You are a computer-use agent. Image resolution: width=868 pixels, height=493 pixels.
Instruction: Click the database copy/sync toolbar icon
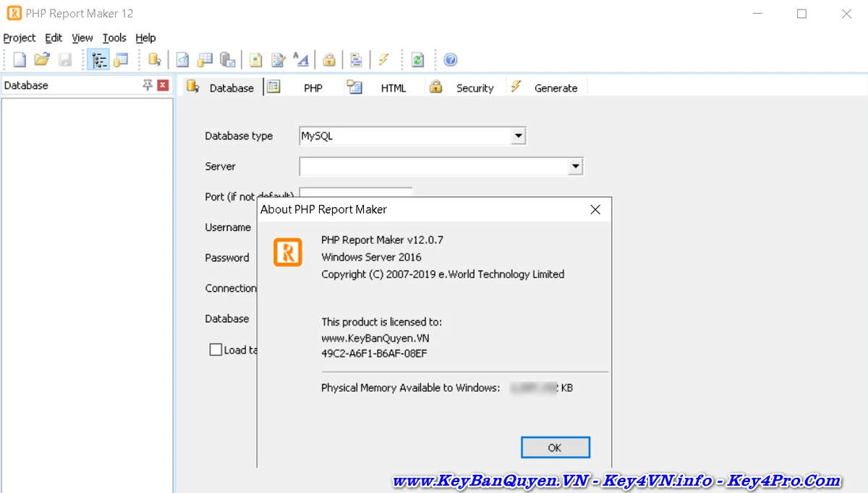[x=228, y=59]
